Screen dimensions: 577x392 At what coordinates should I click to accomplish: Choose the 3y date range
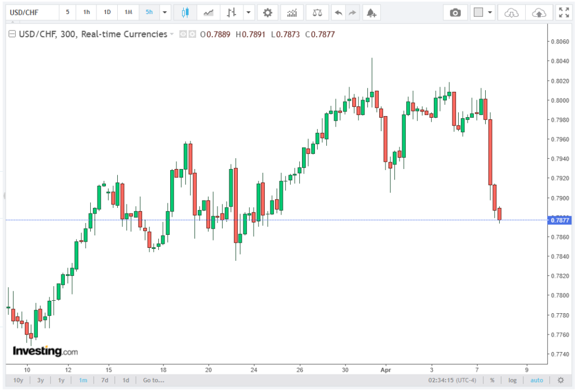click(x=41, y=380)
